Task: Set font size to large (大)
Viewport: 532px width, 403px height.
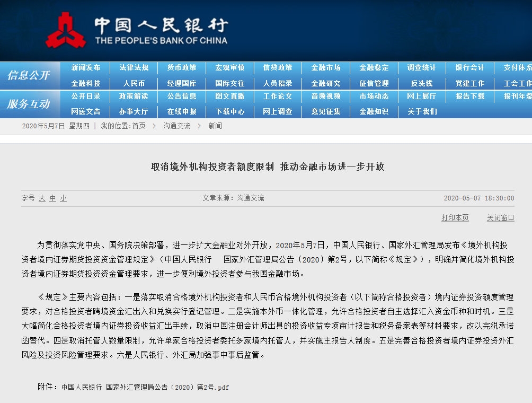Action: tap(42, 198)
